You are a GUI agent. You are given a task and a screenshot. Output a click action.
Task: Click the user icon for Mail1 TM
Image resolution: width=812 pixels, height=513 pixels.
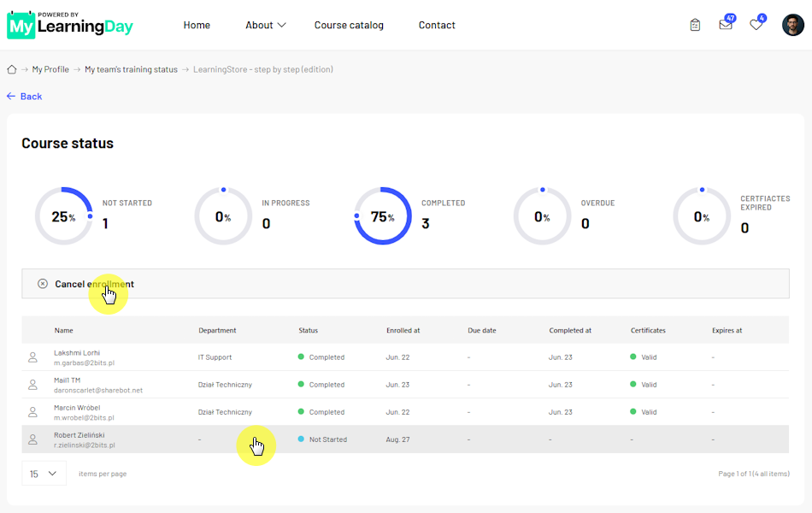(32, 385)
